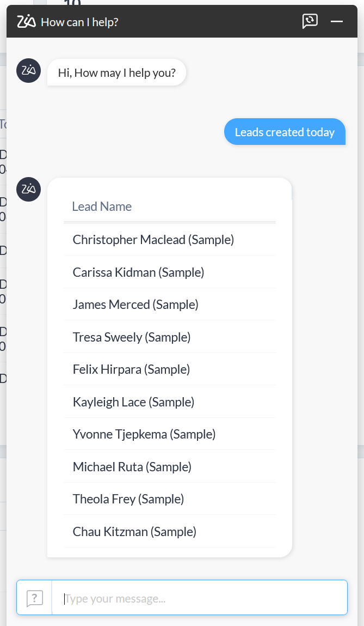Click the Zia avatar beside the greeting
This screenshot has width=364, height=626.
29,70
